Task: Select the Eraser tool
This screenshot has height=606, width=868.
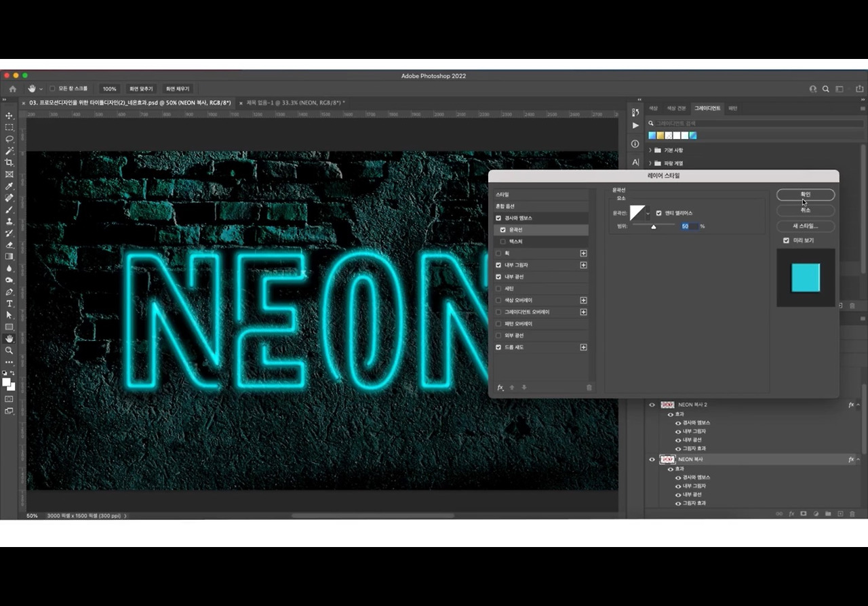Action: pos(9,245)
